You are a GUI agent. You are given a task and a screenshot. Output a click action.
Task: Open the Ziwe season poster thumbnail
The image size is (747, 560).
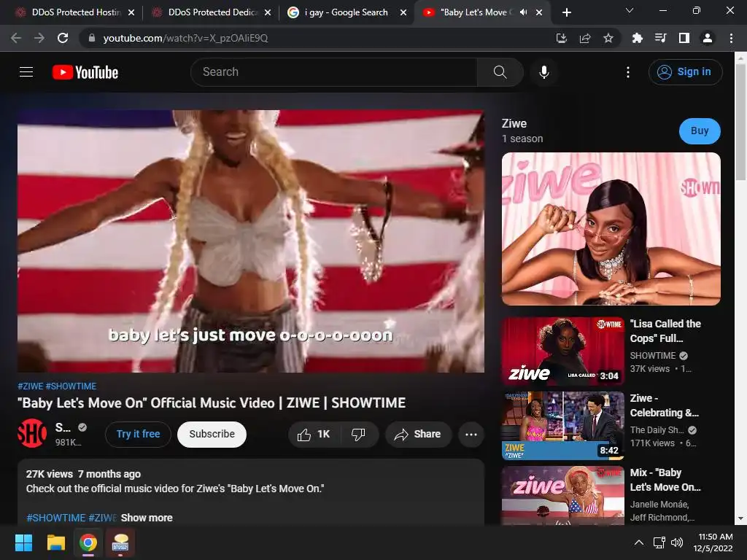(611, 228)
